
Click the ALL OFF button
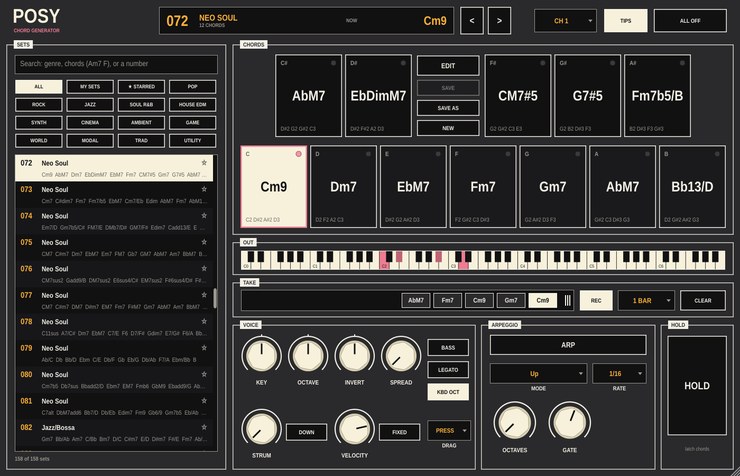point(690,21)
